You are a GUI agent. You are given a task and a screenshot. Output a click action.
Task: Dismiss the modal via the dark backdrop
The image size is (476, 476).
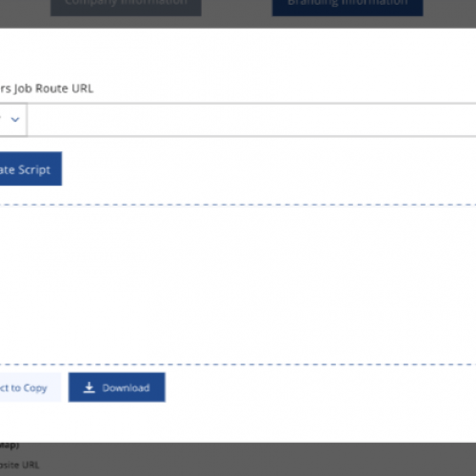(238, 459)
